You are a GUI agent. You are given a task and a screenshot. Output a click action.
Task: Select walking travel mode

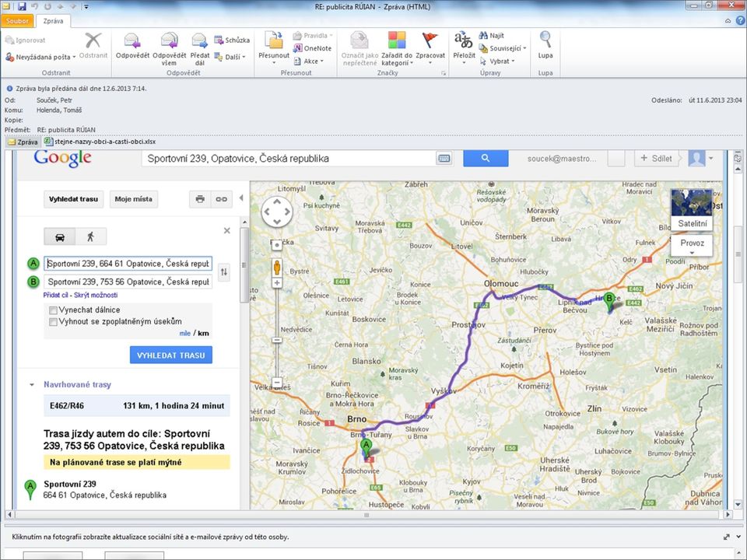[x=90, y=236]
